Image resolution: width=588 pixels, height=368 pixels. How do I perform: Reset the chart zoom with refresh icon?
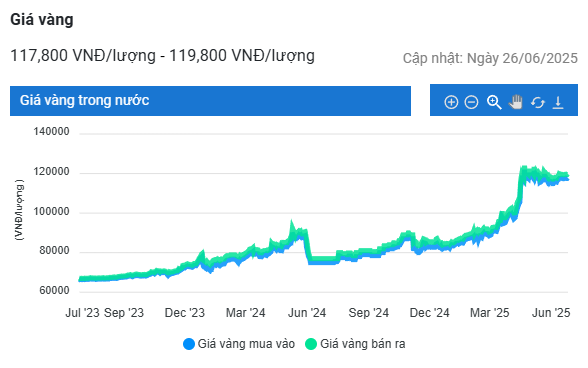538,102
